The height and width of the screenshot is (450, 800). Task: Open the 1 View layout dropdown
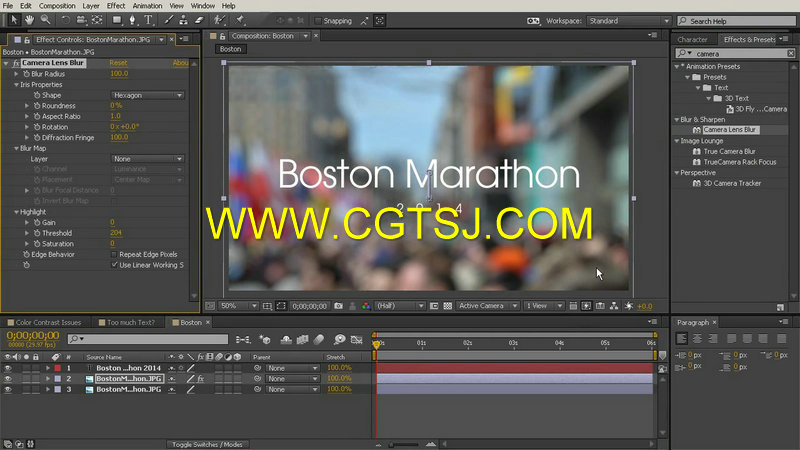(544, 306)
